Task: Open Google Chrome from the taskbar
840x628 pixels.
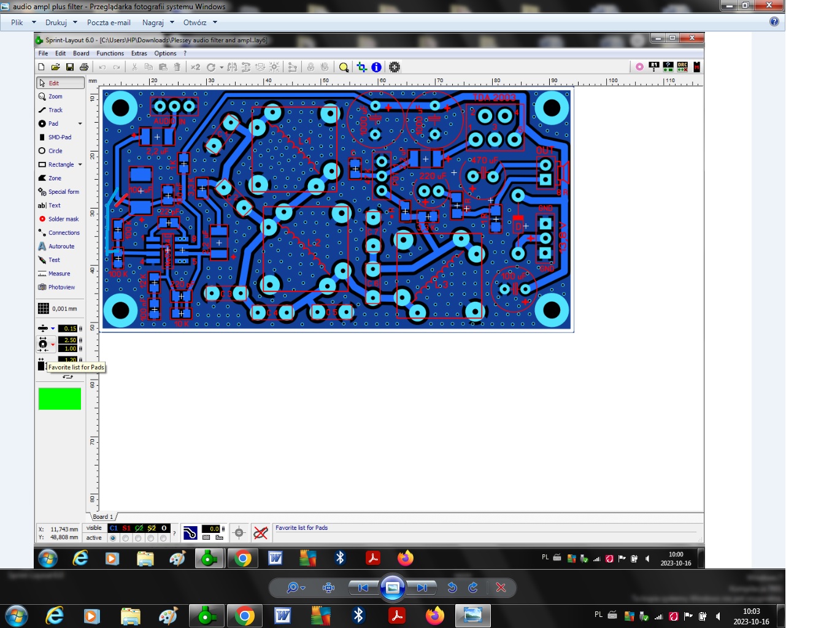Action: [x=244, y=616]
